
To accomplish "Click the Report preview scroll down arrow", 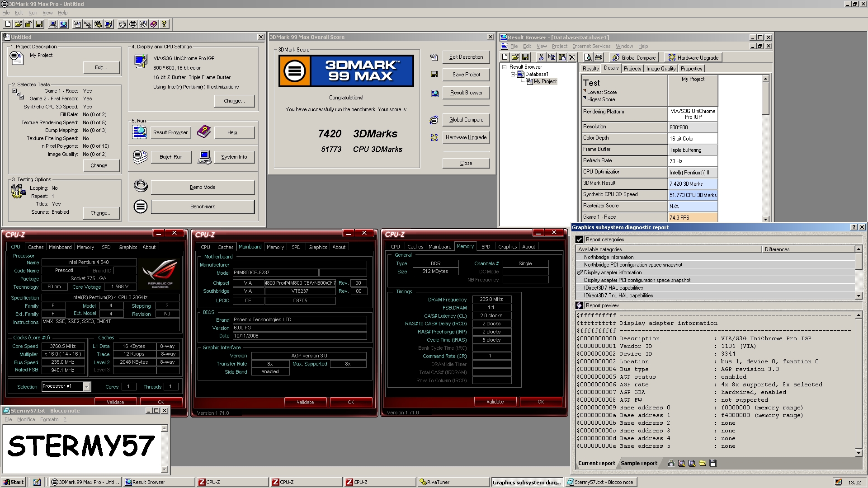I will 859,453.
